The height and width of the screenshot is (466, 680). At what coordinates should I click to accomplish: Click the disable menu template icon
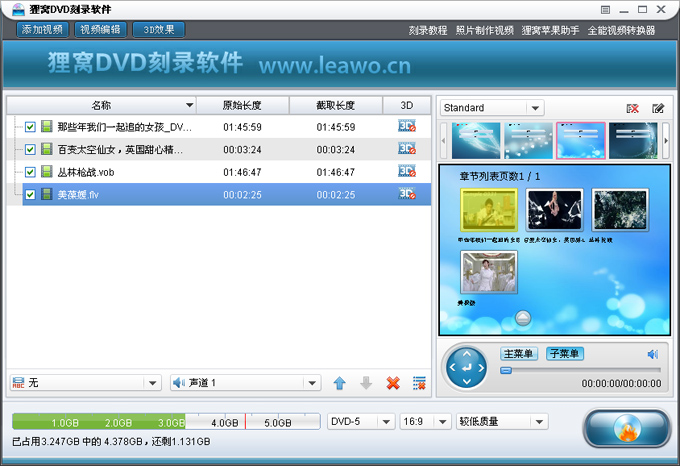(633, 108)
